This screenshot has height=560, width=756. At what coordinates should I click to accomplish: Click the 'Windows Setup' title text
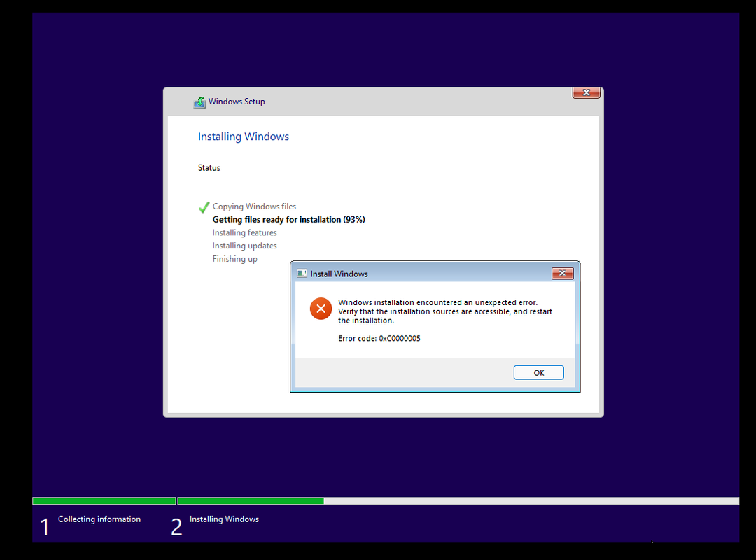click(237, 101)
